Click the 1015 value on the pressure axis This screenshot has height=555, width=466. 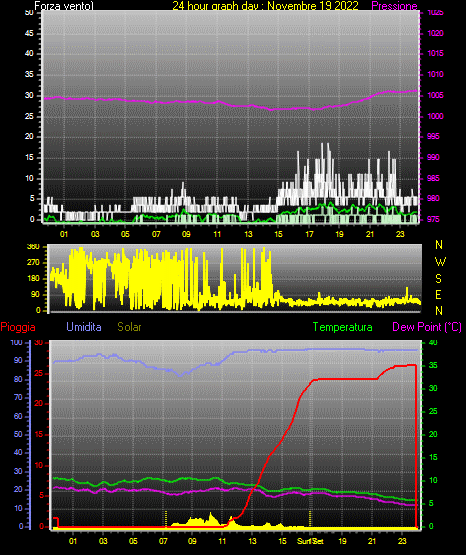436,53
